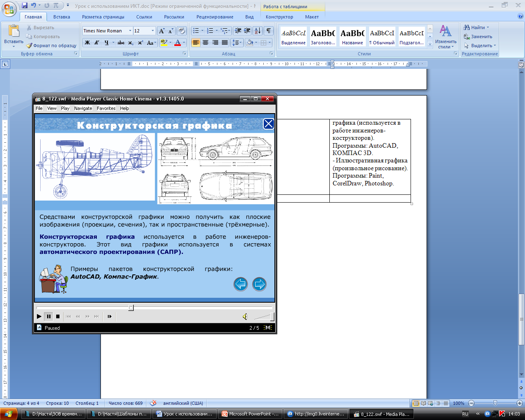The height and width of the screenshot is (420, 525).
Task: Start a bulleted list
Action: click(196, 31)
